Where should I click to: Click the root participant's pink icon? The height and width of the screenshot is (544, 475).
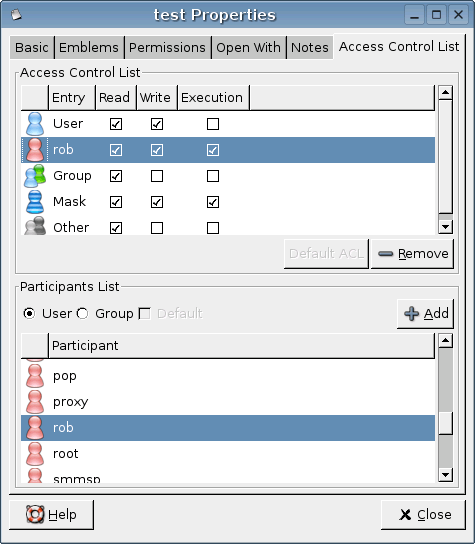coord(35,454)
